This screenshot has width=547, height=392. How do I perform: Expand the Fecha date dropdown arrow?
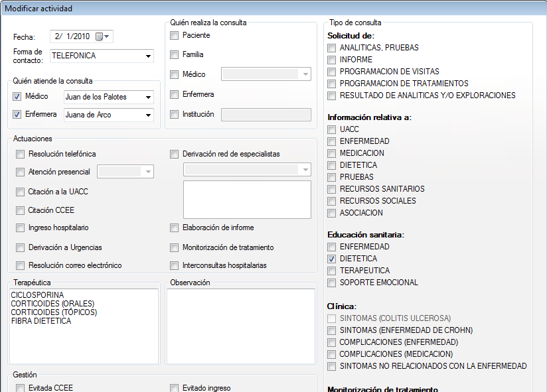tap(104, 37)
